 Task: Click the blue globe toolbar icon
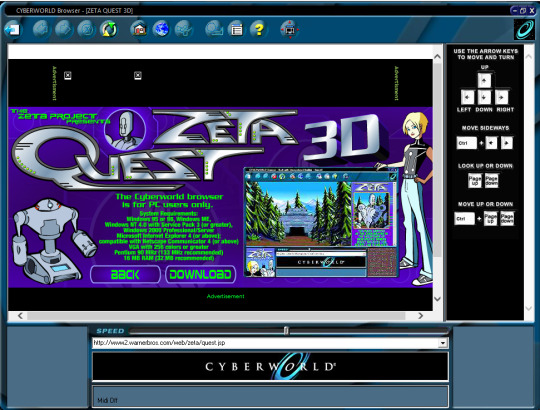[161, 29]
